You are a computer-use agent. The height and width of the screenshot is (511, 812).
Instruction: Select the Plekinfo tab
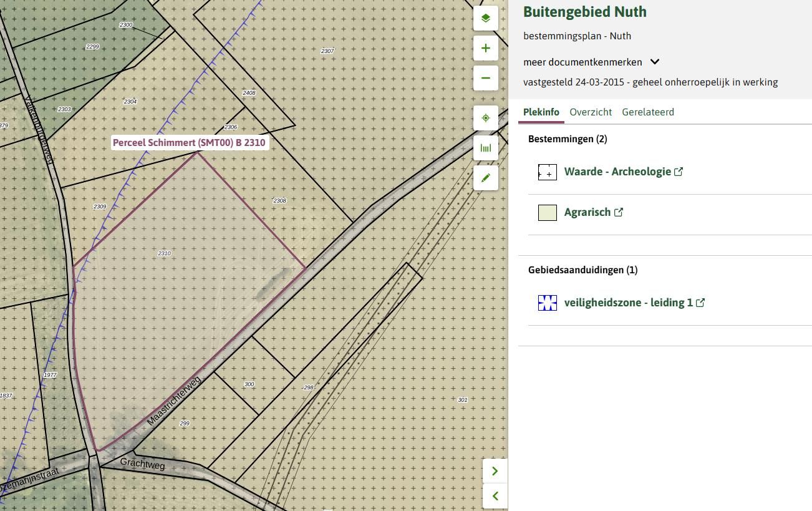[541, 112]
